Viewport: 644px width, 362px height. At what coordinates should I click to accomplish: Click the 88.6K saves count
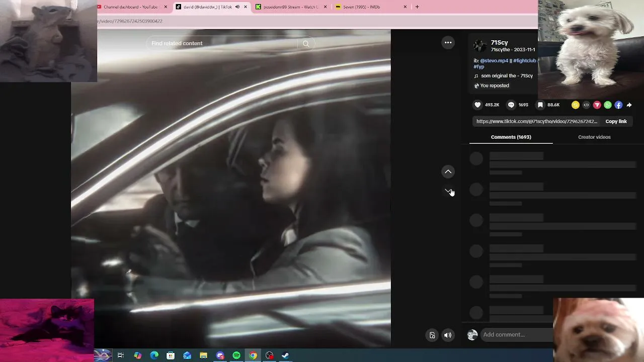coord(553,105)
